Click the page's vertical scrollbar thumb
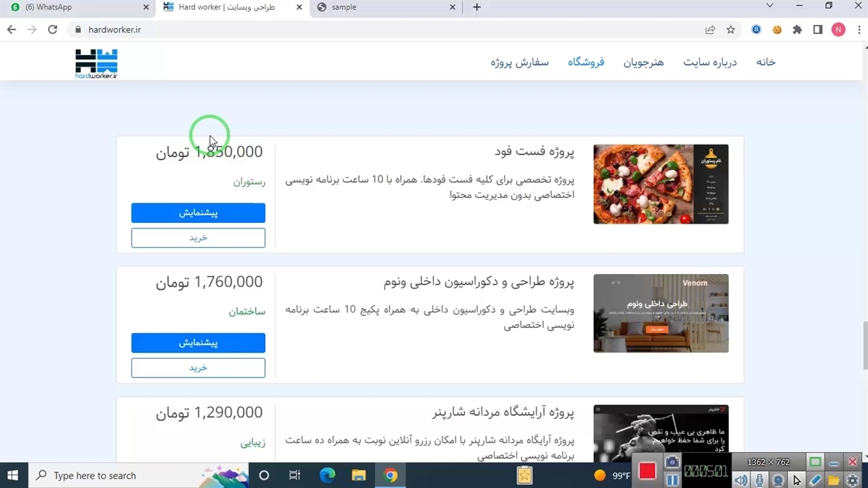The width and height of the screenshot is (868, 488). [x=863, y=346]
